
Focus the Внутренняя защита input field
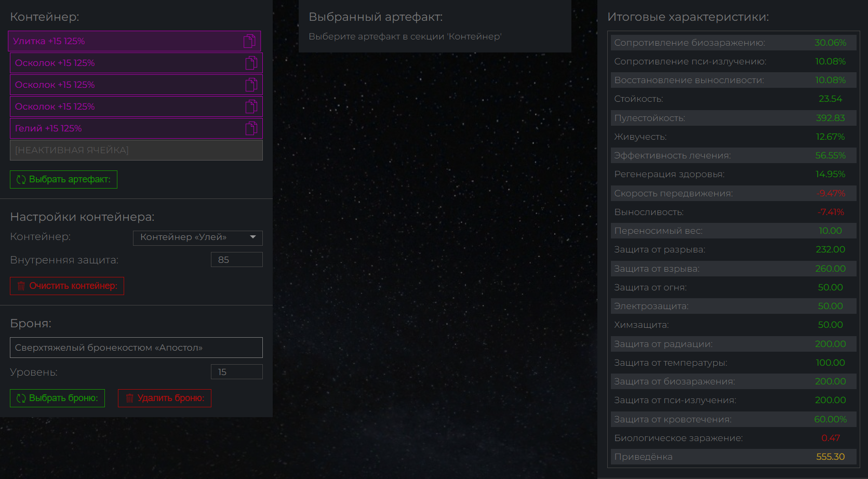236,260
